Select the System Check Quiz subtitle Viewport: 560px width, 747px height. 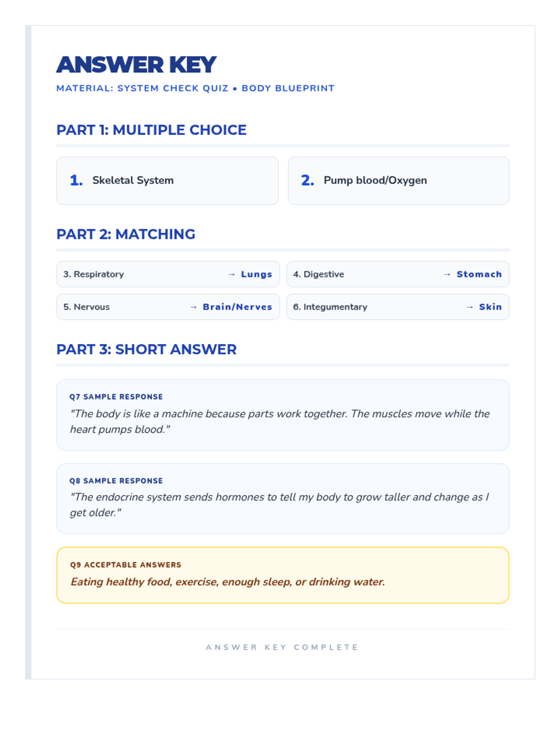coord(195,88)
